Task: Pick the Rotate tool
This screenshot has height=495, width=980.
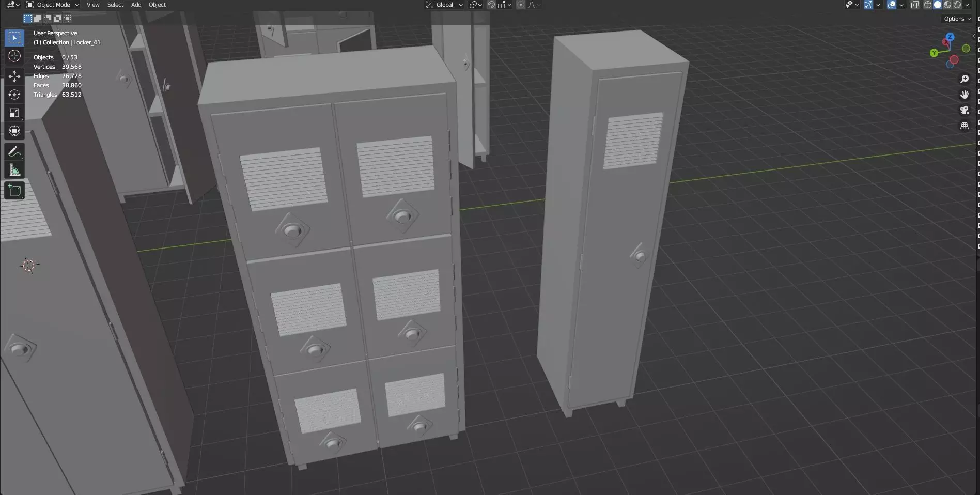Action: (x=14, y=95)
